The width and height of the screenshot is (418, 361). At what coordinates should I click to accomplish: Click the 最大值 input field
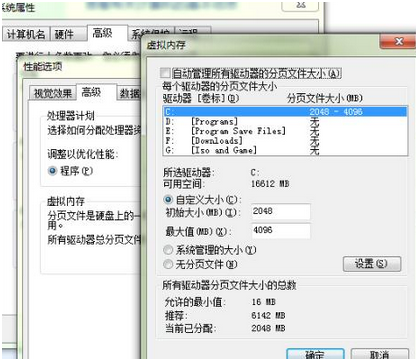tap(281, 231)
